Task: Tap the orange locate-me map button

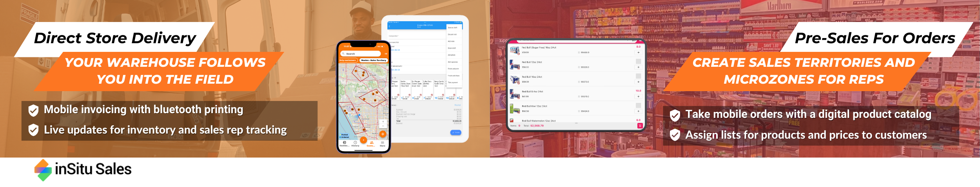Action: coord(383,134)
